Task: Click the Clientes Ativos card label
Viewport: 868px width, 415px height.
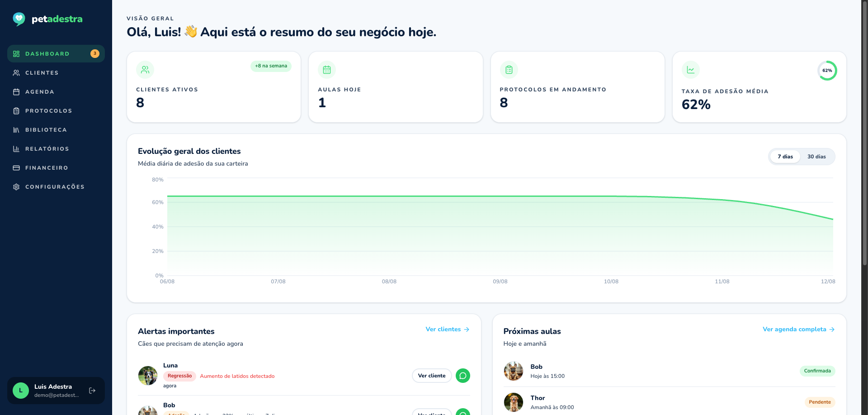Action: click(167, 90)
